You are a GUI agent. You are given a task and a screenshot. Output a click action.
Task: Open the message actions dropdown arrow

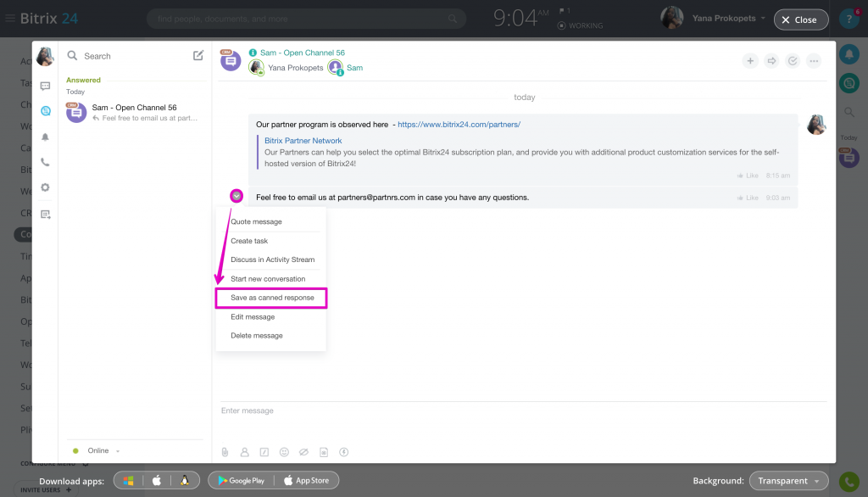coord(236,196)
